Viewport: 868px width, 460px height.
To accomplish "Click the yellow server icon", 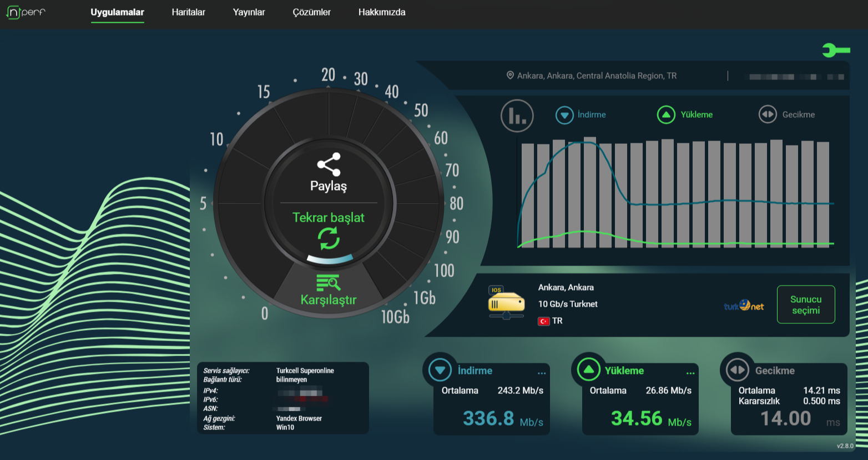I will [x=506, y=303].
